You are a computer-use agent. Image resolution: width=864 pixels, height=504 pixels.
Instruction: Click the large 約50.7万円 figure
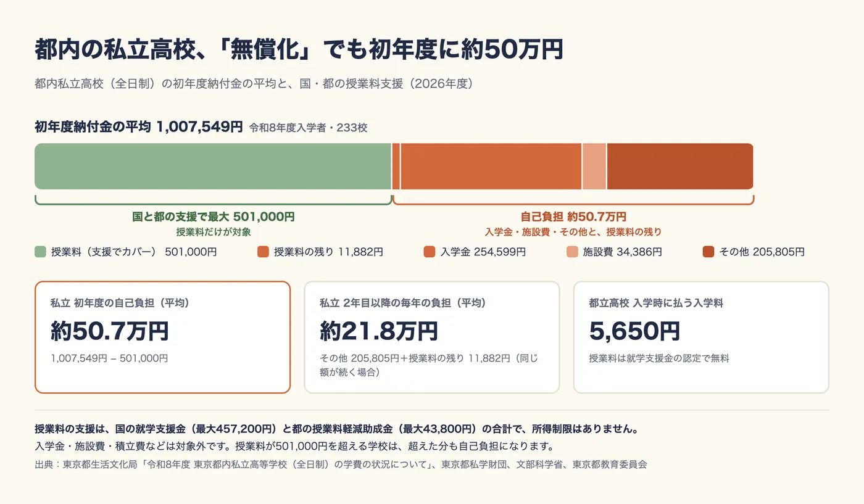coord(109,331)
